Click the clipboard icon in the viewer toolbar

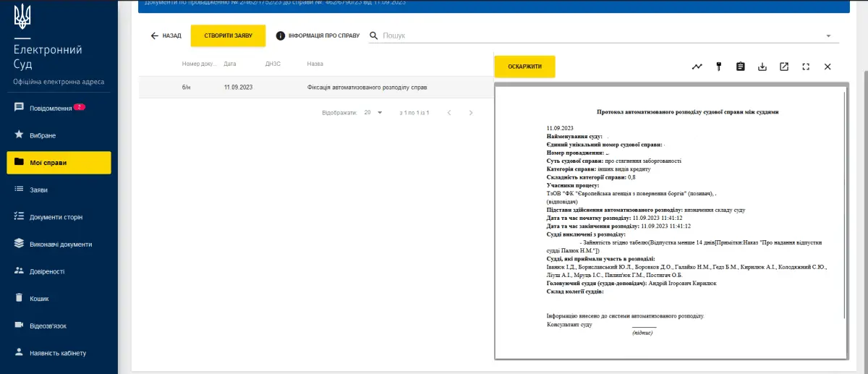(x=740, y=67)
